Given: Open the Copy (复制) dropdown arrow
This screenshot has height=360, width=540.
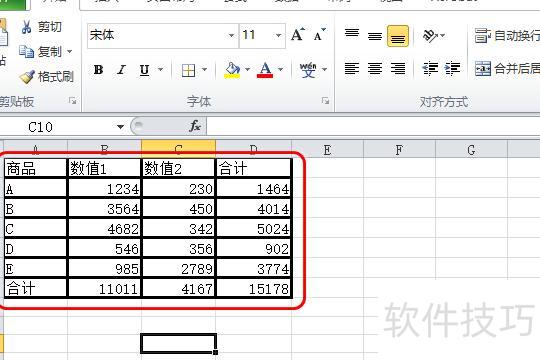Looking at the screenshot, I should pyautogui.click(x=70, y=52).
